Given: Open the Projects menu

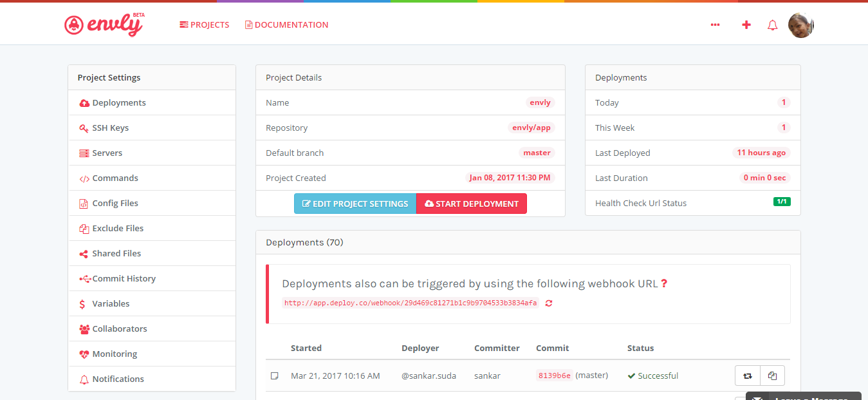Looking at the screenshot, I should 205,25.
